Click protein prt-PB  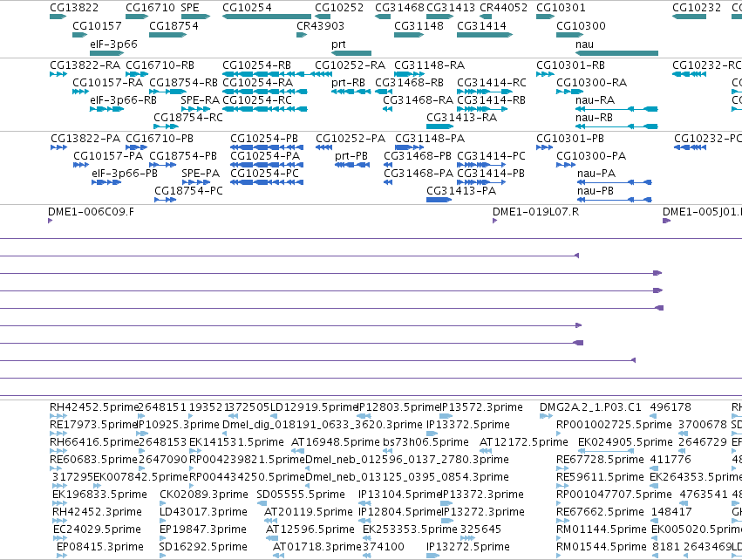point(352,165)
